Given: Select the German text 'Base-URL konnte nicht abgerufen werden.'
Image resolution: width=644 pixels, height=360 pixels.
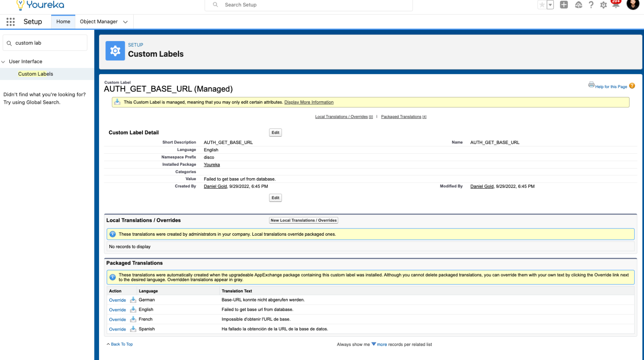Looking at the screenshot, I should (x=263, y=300).
